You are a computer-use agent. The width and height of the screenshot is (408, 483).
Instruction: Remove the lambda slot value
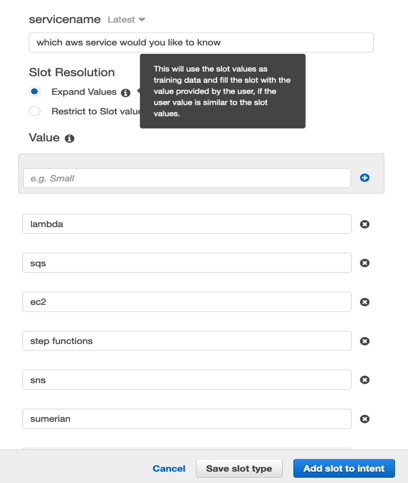[x=365, y=224]
